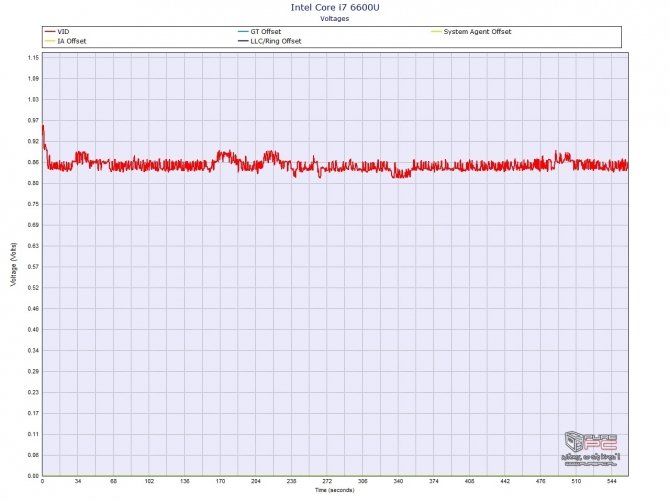This screenshot has width=670, height=502.
Task: Click the red VID legend line swatch
Action: point(50,32)
